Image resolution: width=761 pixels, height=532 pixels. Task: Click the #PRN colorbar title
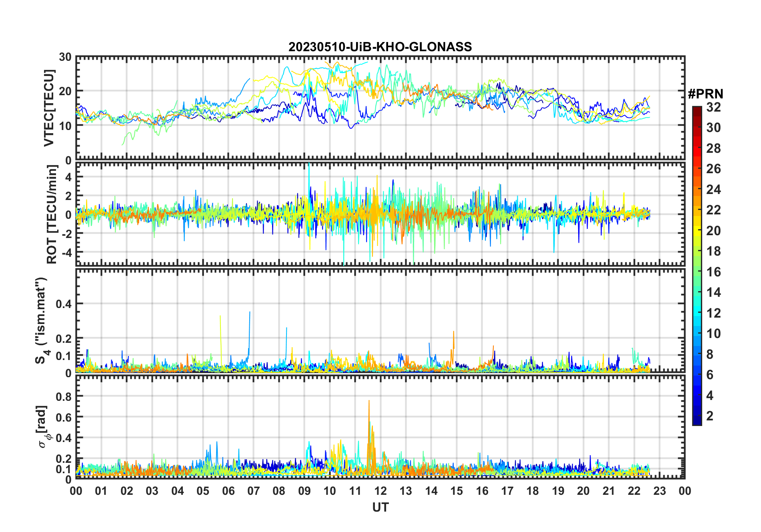705,94
